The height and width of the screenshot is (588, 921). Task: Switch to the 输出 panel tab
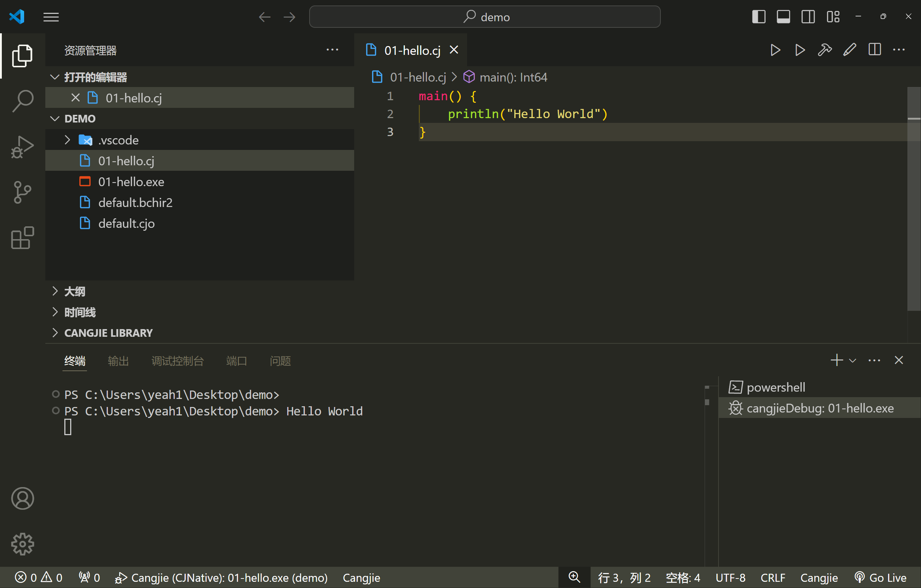118,361
